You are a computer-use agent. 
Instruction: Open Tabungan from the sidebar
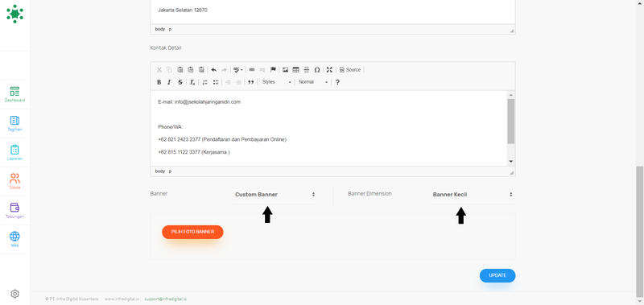coord(14,211)
